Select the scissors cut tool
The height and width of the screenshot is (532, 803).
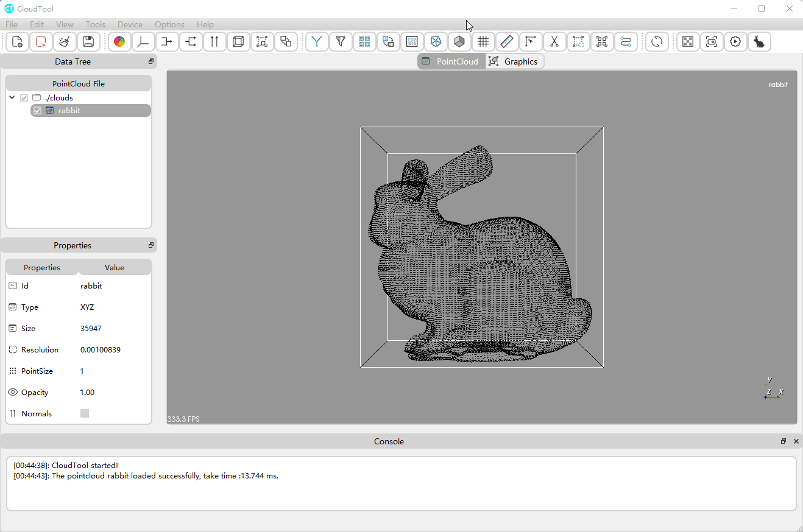coord(554,41)
